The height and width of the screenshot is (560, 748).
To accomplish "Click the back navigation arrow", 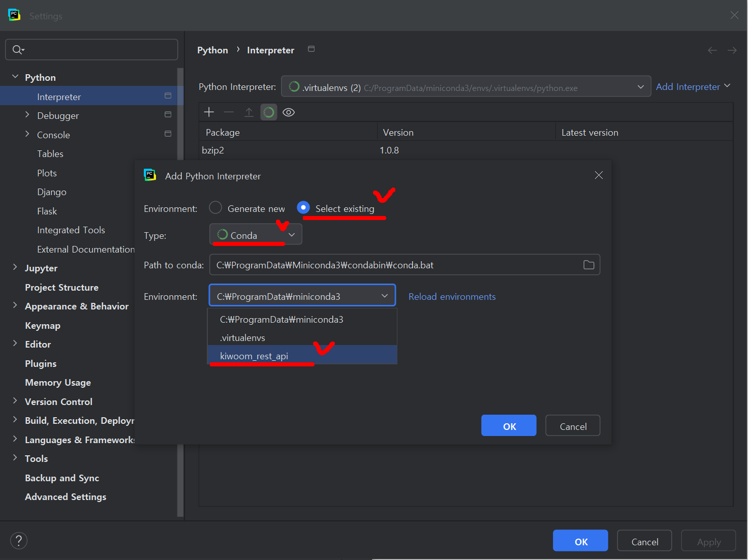I will [712, 50].
